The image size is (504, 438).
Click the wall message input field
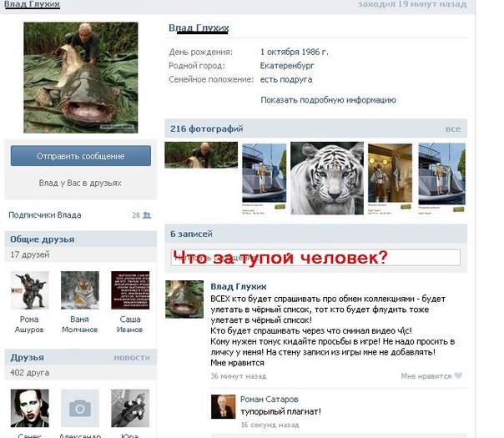tap(315, 258)
